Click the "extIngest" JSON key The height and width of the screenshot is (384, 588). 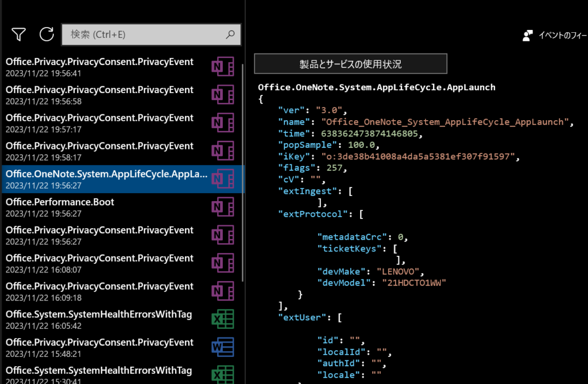pos(308,191)
